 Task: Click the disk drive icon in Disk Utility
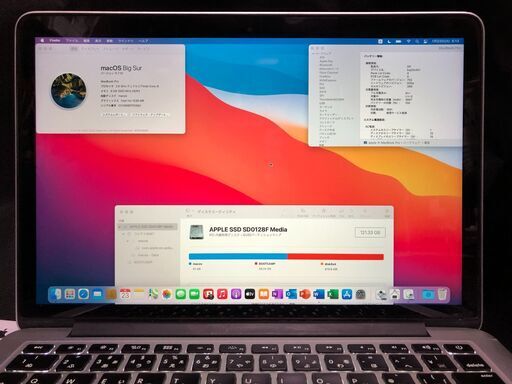(x=196, y=232)
